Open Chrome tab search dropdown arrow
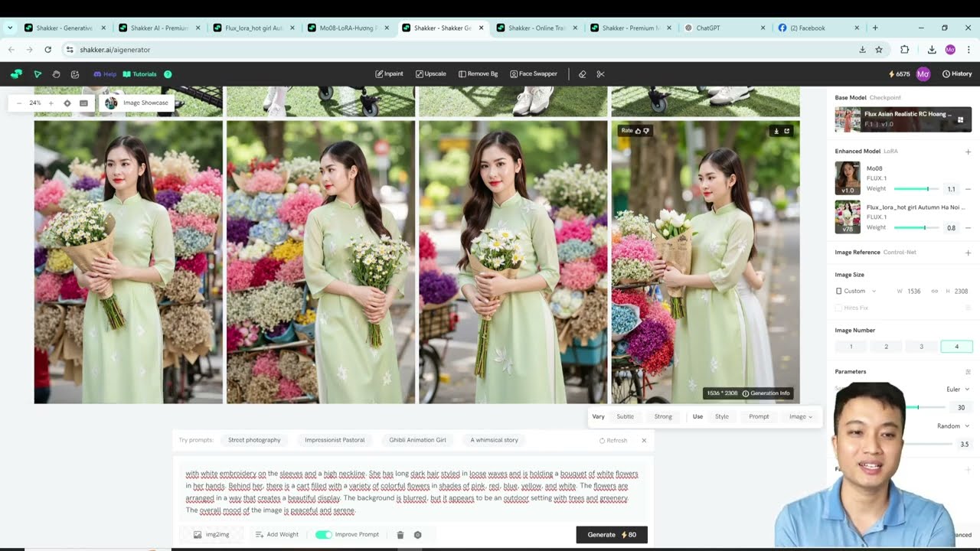The height and width of the screenshot is (551, 980). point(9,28)
